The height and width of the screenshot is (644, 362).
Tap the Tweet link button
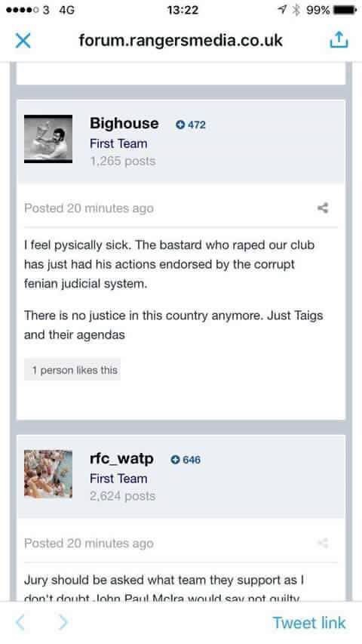coord(309,623)
